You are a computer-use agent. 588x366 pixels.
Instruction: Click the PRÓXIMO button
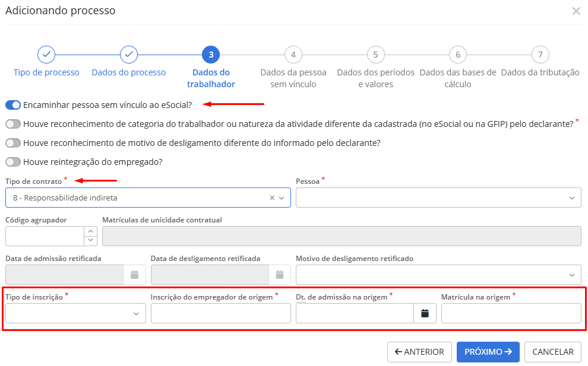coord(488,352)
